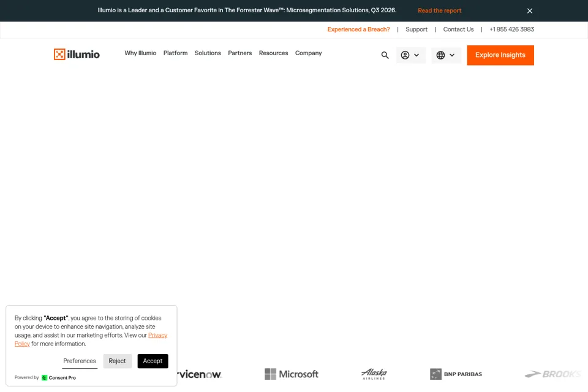Open the Why Illumio menu
The width and height of the screenshot is (588, 392).
[x=140, y=53]
